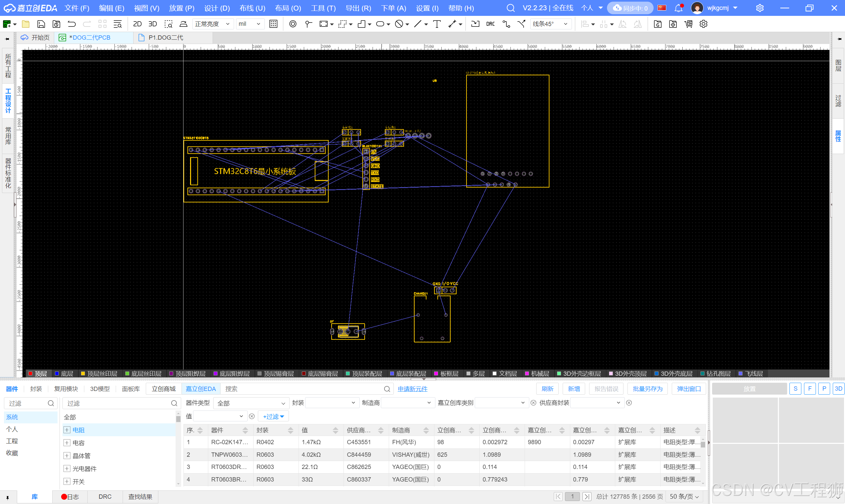Image resolution: width=845 pixels, height=504 pixels.
Task: Open the 日志 log tab
Action: click(70, 496)
